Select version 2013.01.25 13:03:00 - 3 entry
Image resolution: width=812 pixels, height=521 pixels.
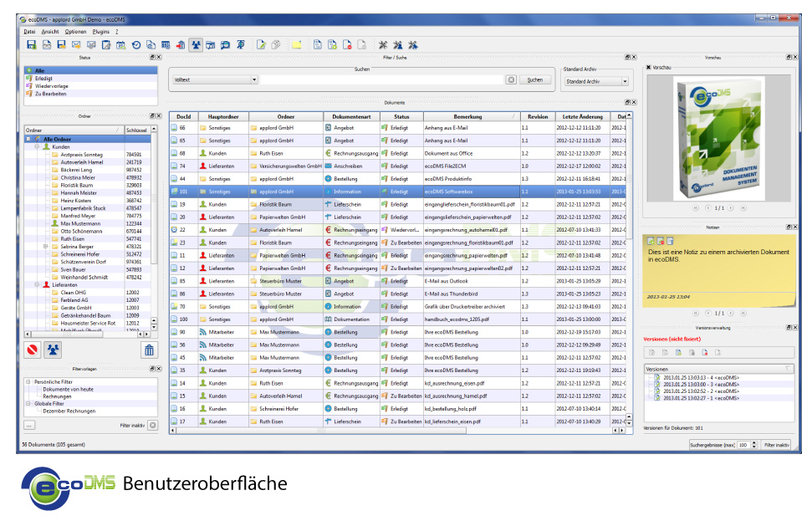(x=701, y=385)
